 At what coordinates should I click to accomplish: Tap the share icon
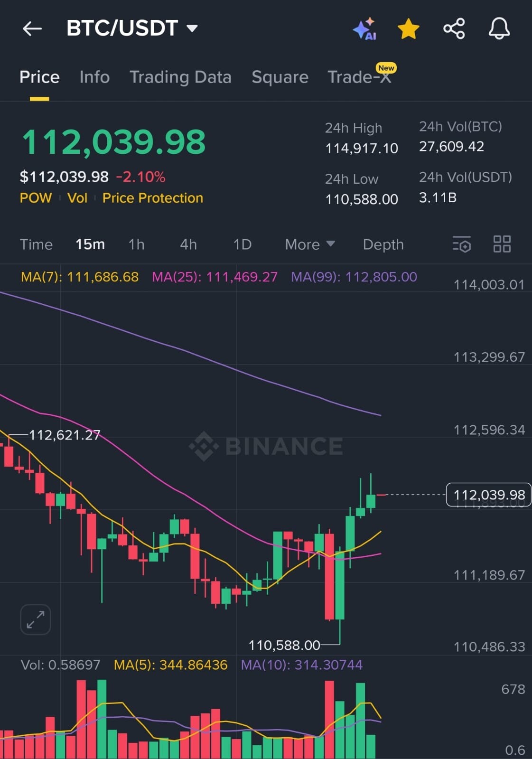pos(454,29)
